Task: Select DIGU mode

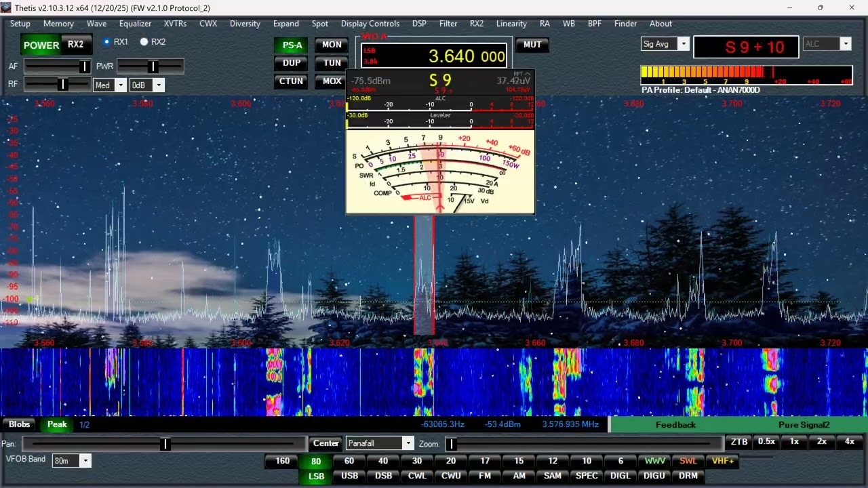Action: (x=654, y=476)
